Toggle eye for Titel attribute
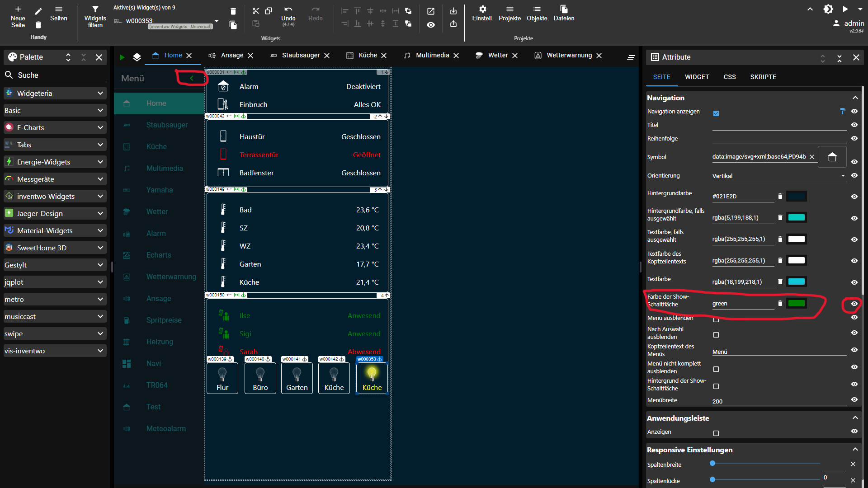Image resolution: width=868 pixels, height=488 pixels. click(854, 125)
